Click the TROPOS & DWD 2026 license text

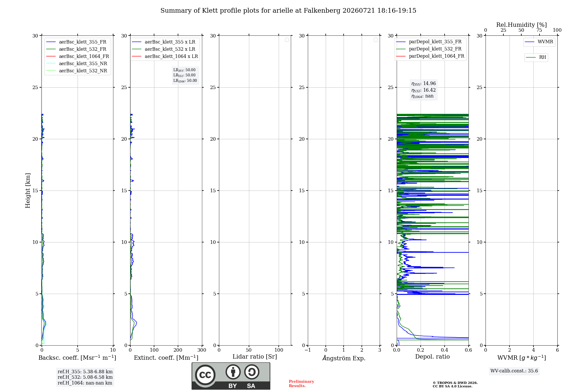(x=455, y=385)
